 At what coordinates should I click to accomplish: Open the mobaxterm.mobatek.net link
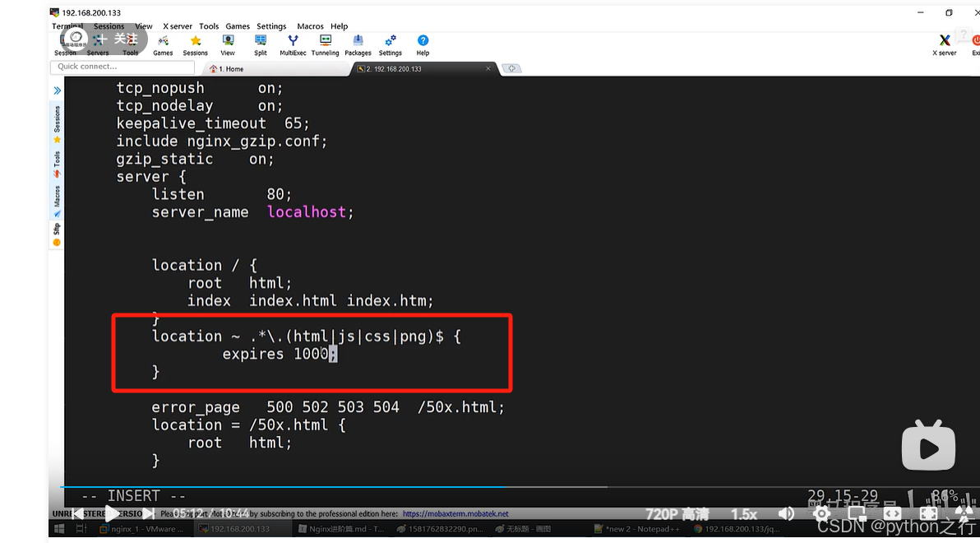point(455,513)
